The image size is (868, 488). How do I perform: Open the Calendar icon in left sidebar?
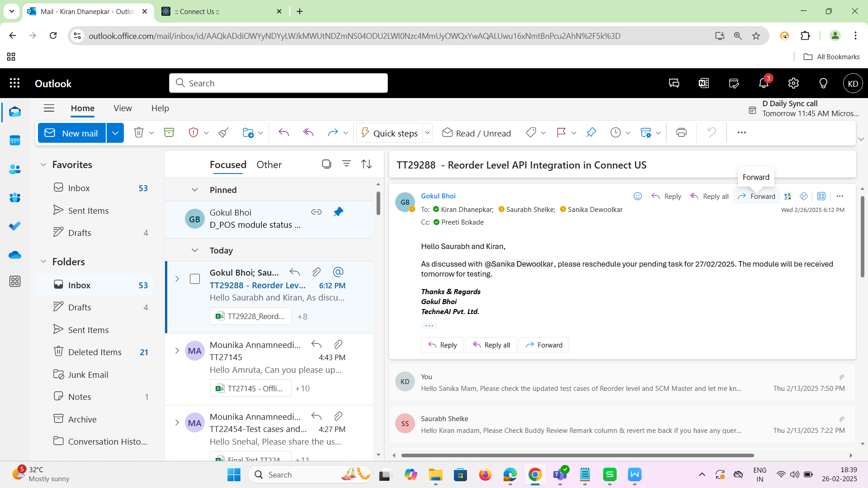pos(15,141)
